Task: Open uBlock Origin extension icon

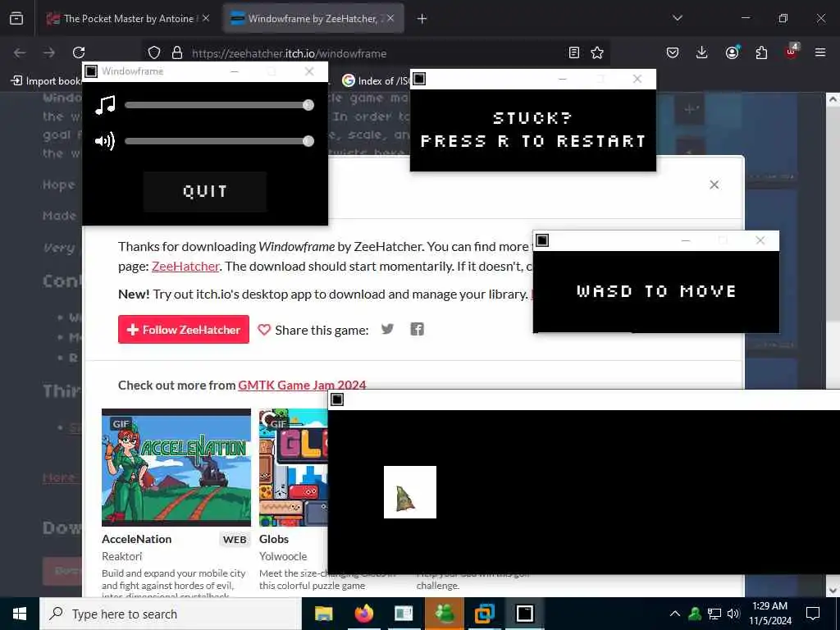Action: (x=792, y=52)
